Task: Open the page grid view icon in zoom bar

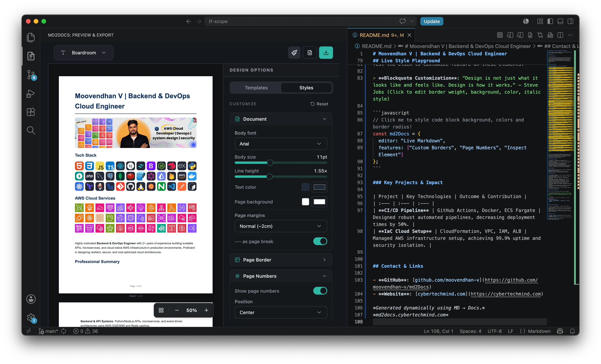Action: [161, 310]
